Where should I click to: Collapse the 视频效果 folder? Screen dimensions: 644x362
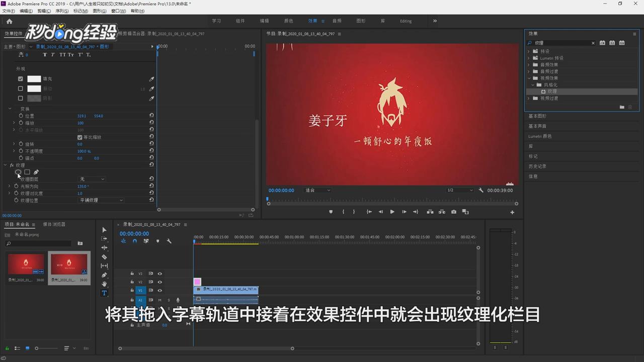pos(529,78)
